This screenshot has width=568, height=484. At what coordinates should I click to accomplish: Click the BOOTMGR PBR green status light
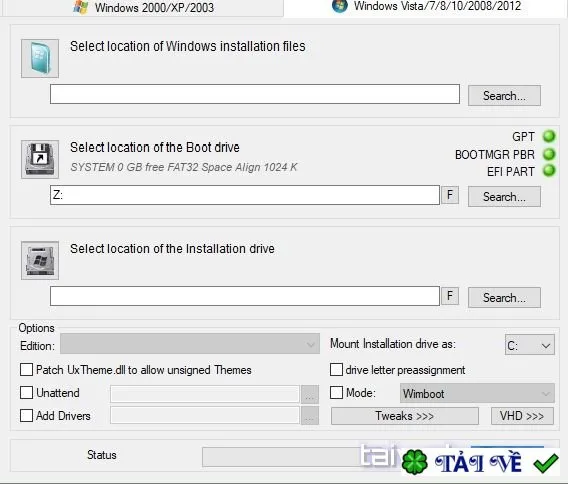549,154
